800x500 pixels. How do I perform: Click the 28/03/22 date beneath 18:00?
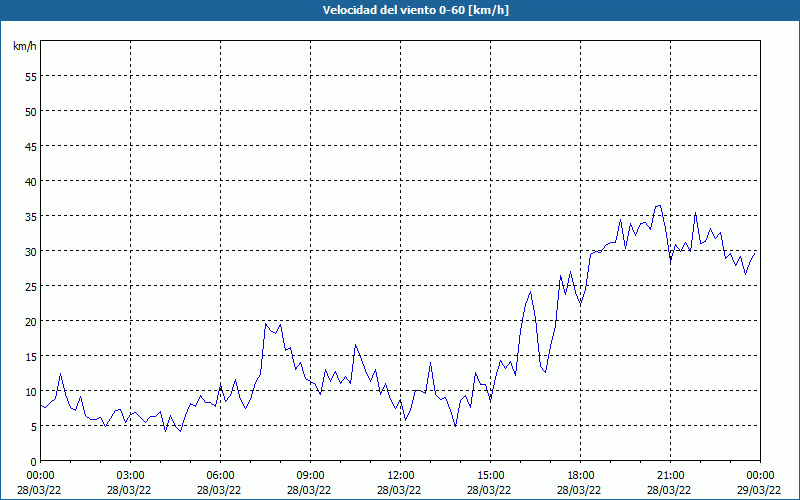pyautogui.click(x=579, y=490)
